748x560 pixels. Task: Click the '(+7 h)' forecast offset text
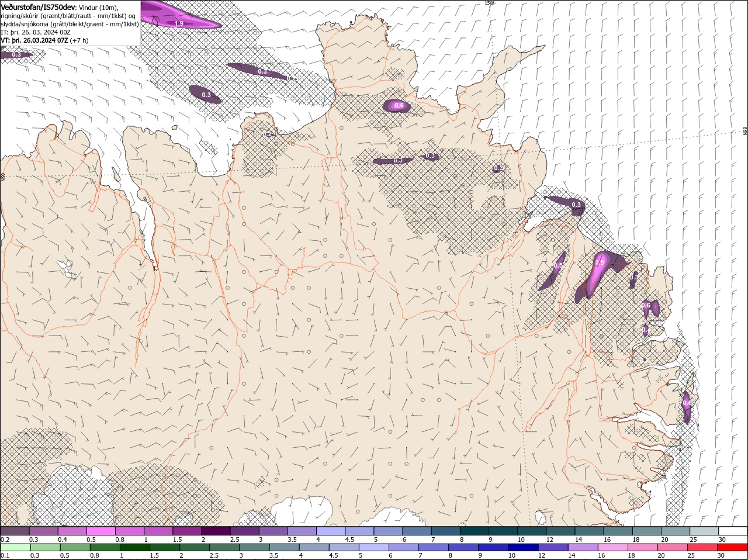point(79,40)
